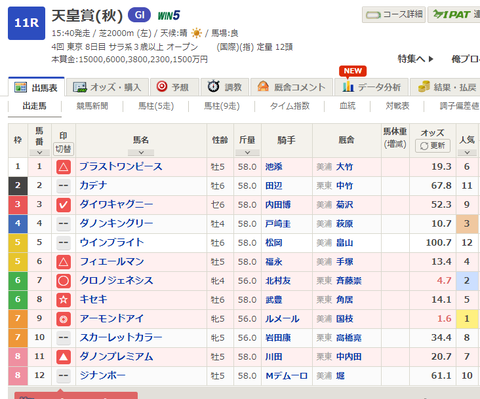Image resolution: width=480 pixels, height=399 pixels.
Task: Open the 厩舎コメント tab
Action: (291, 87)
